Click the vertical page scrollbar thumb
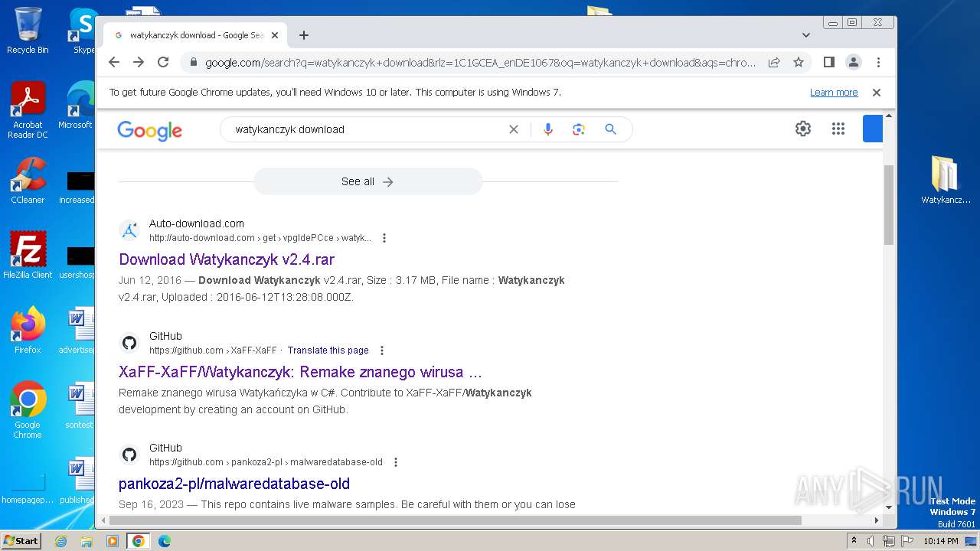This screenshot has height=551, width=980. click(x=889, y=204)
